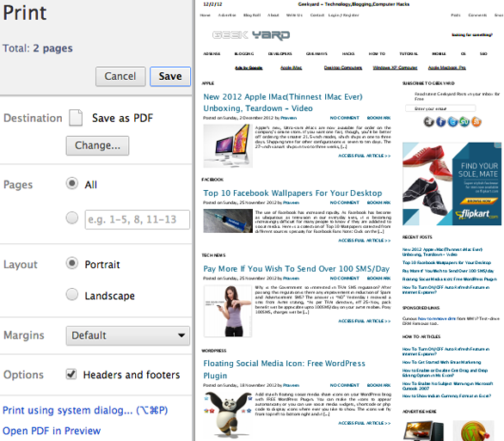Select the custom page range radio button
Viewport: 504px width, 441px height.
(x=72, y=217)
